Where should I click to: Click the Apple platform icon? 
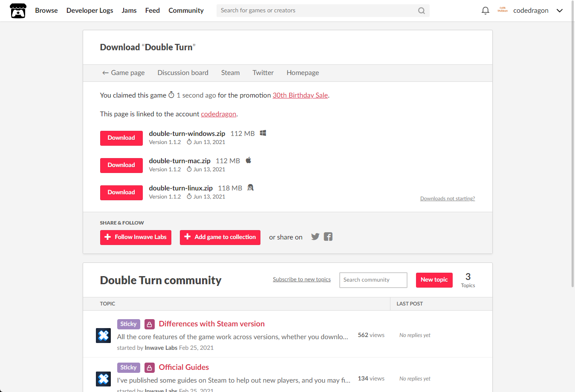click(248, 160)
